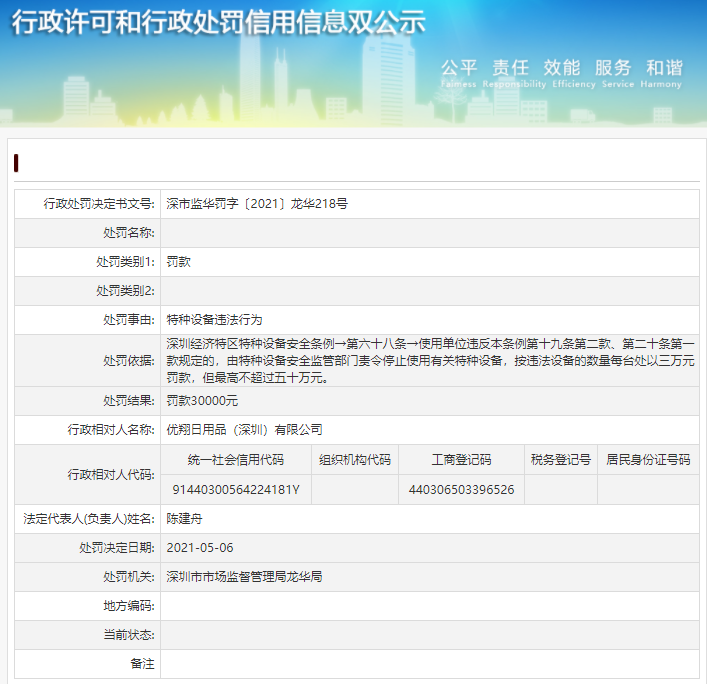This screenshot has width=707, height=684.
Task: Click the 罚款 value under 处罚类别1
Action: (x=178, y=262)
